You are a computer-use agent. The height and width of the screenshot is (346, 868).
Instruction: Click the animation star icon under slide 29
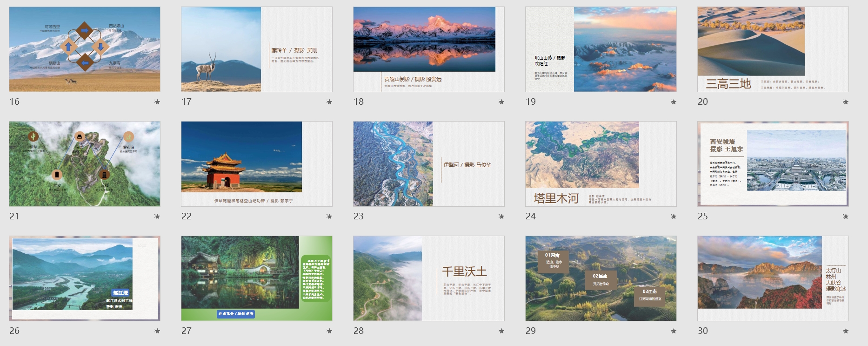point(674,331)
